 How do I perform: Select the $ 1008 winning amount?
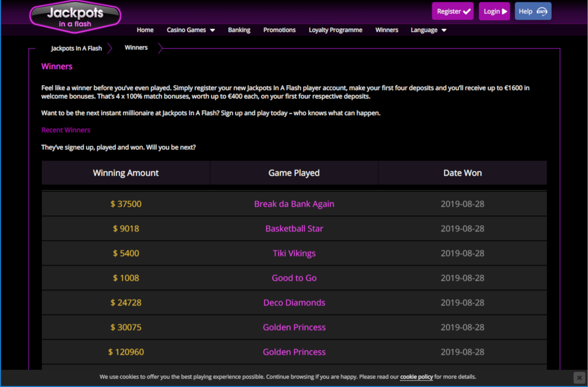pos(126,278)
